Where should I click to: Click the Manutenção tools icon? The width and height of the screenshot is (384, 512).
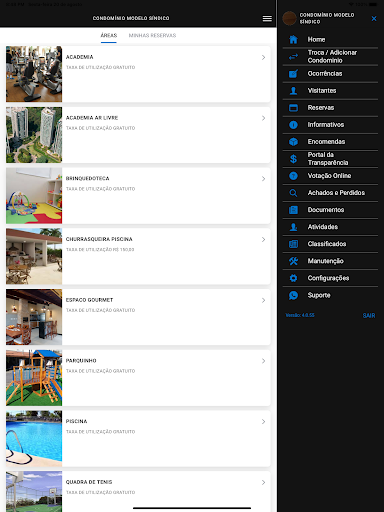(x=293, y=261)
